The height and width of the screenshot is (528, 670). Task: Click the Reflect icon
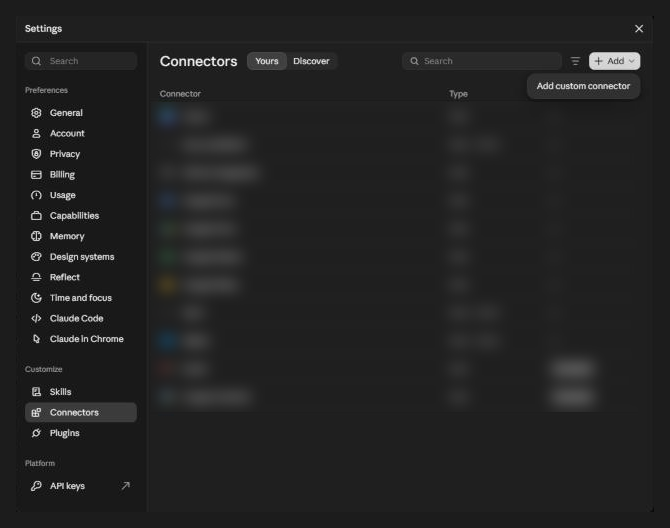point(36,277)
